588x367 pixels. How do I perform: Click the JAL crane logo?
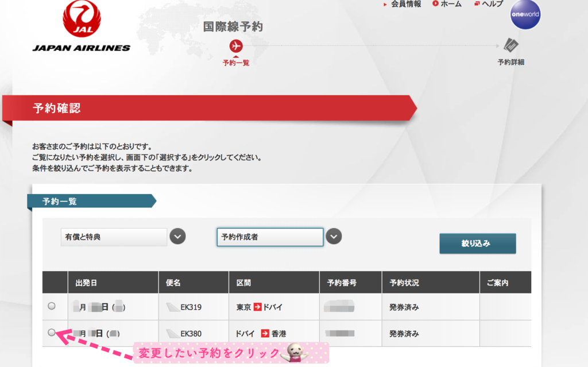(x=82, y=18)
